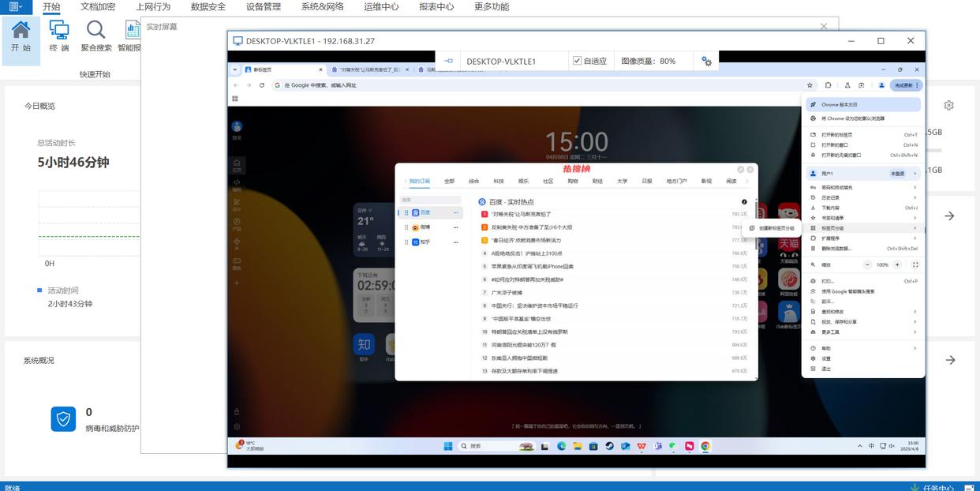The image size is (980, 491).
Task: Switch to the 文档加密 ribbon tab
Action: [x=97, y=6]
